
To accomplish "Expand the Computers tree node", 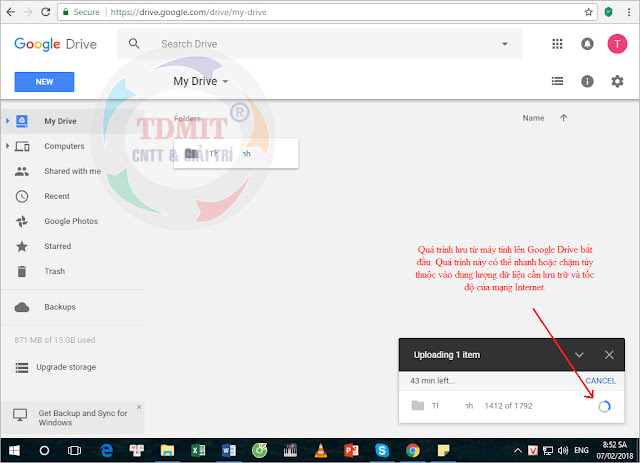I will (7, 146).
